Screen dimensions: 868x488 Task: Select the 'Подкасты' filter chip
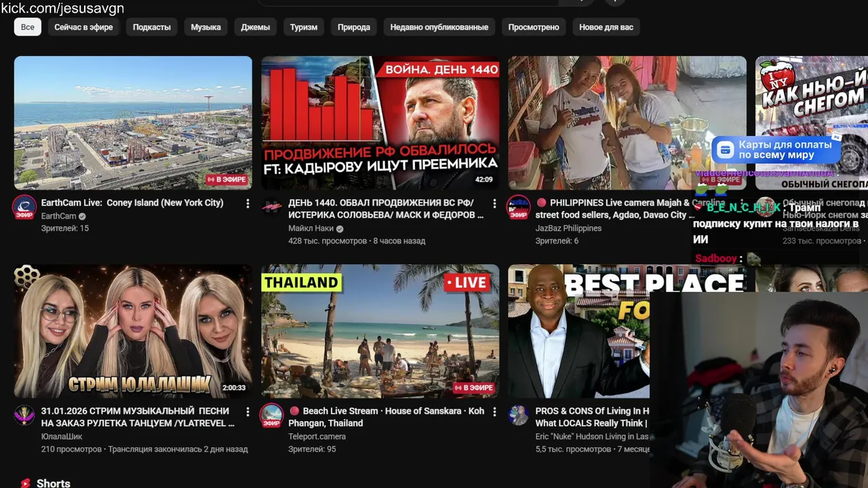[x=152, y=27]
